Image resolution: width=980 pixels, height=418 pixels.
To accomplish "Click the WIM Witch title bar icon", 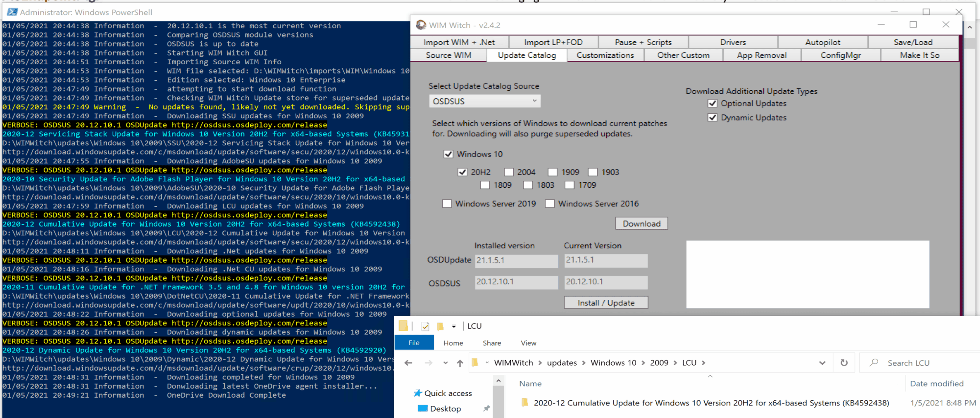I will [421, 25].
